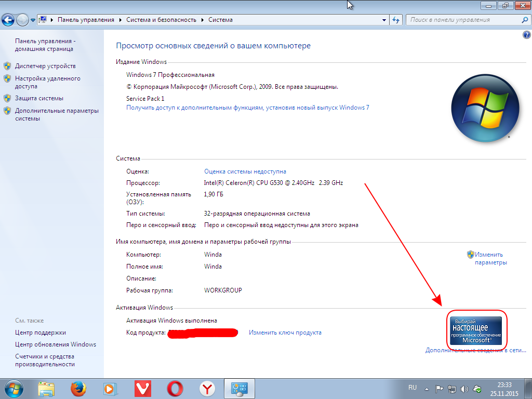The image size is (532, 399).
Task: Click the Windows Start button
Action: click(14, 389)
